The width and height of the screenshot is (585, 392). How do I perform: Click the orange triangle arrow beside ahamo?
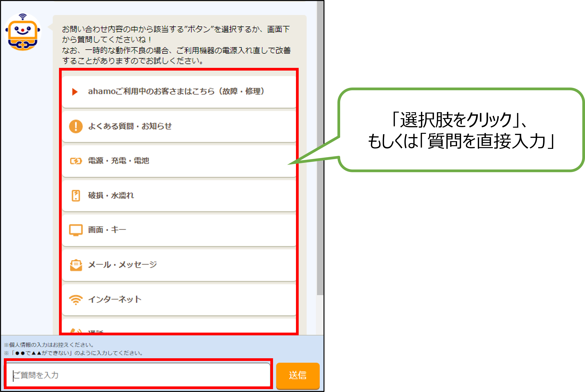(x=74, y=92)
